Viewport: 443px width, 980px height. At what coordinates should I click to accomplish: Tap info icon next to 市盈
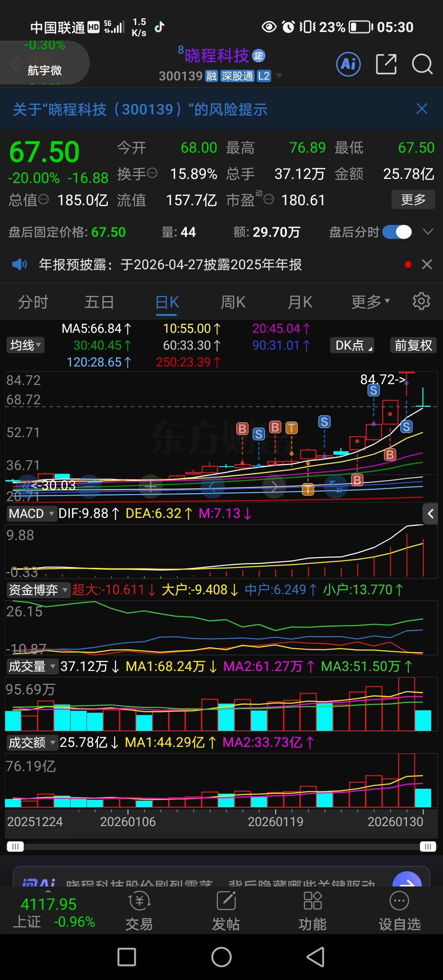269,199
